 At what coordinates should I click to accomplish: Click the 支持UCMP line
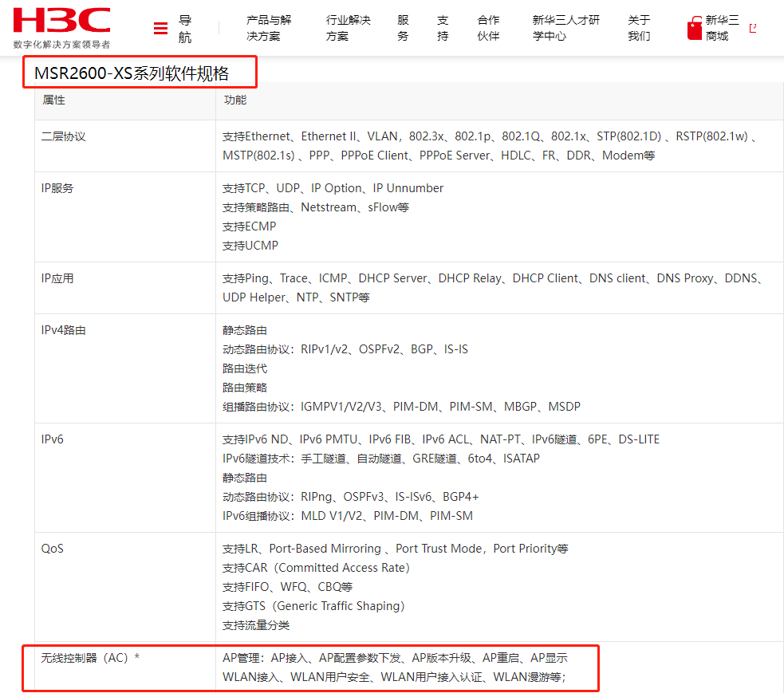click(x=250, y=246)
